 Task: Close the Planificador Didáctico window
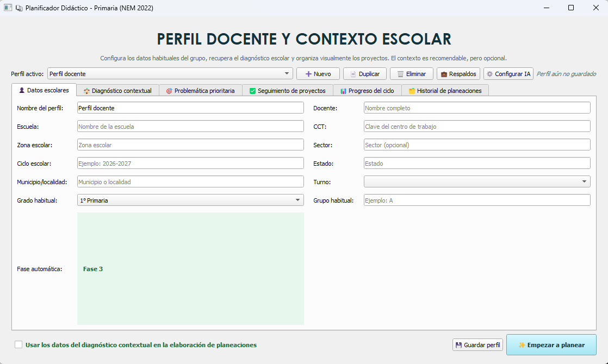(595, 8)
